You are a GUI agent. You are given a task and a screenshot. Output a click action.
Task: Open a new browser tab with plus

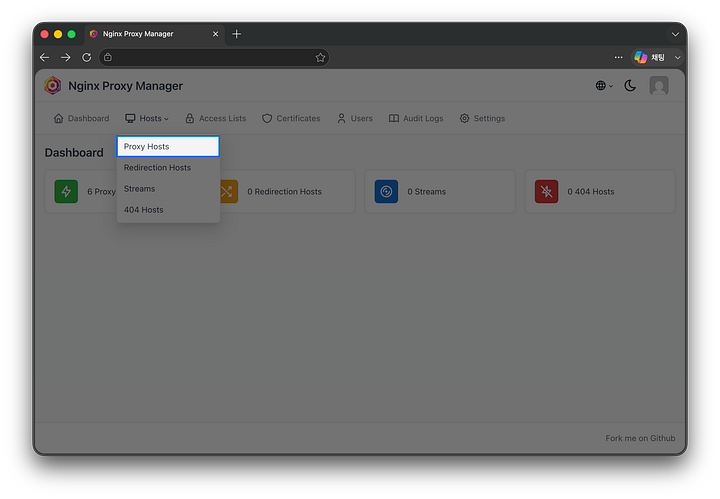[236, 34]
